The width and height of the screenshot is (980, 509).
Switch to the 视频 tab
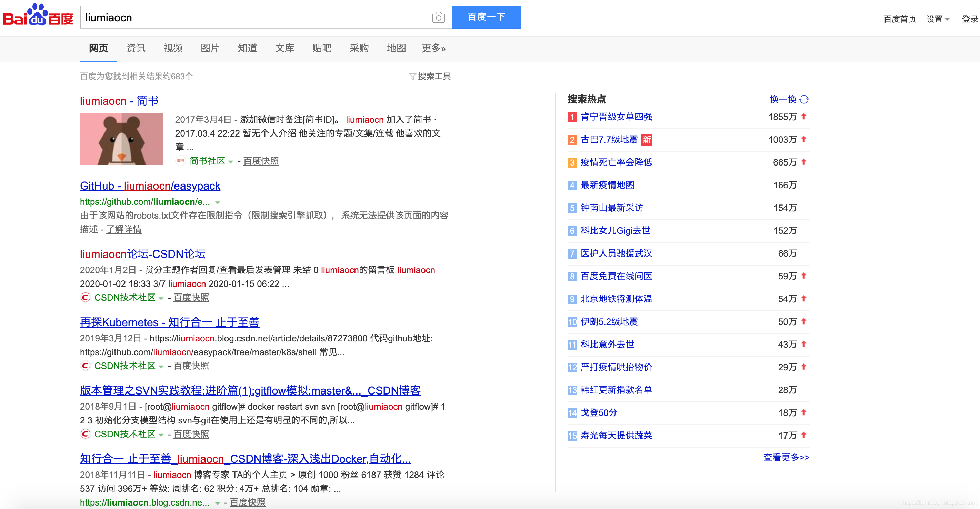(x=173, y=48)
